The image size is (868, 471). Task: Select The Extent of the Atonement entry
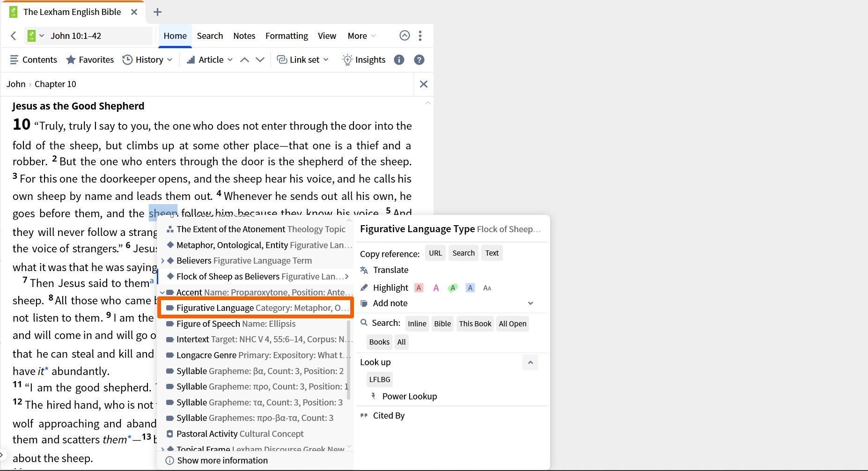[256, 229]
